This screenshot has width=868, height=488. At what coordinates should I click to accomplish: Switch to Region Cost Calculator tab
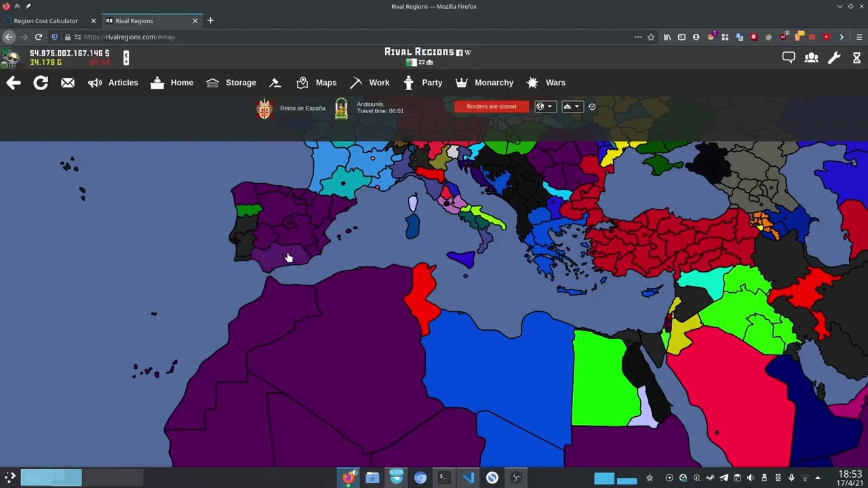pos(46,20)
